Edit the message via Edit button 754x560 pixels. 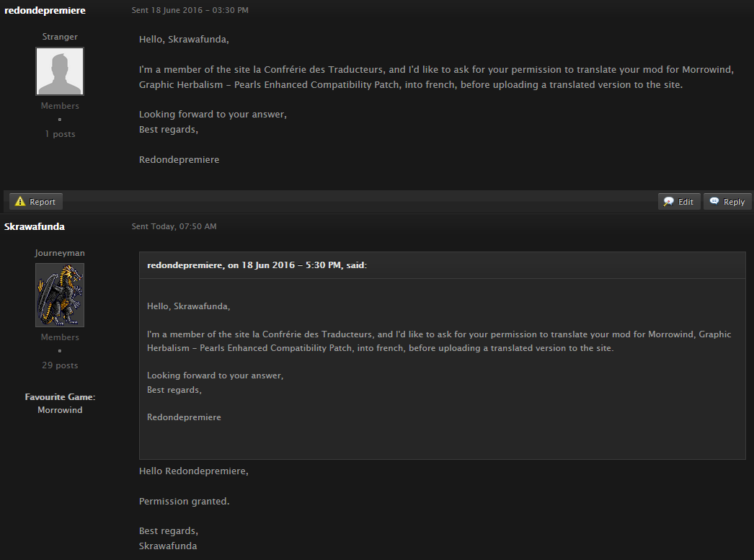pos(679,201)
